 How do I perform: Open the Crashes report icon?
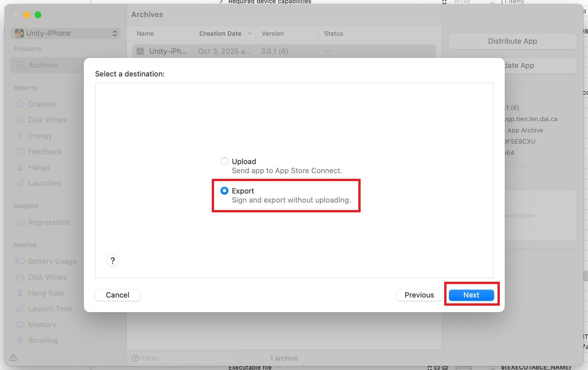(20, 104)
